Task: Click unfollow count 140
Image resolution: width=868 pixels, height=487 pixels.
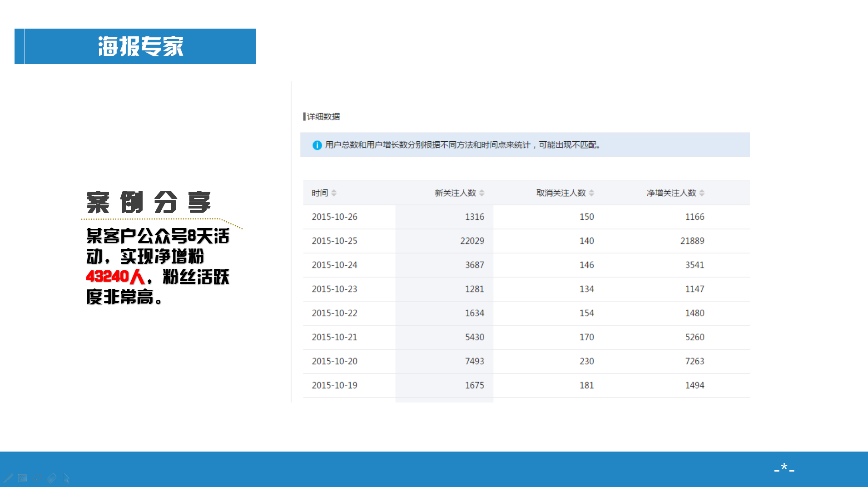Action: pyautogui.click(x=587, y=241)
